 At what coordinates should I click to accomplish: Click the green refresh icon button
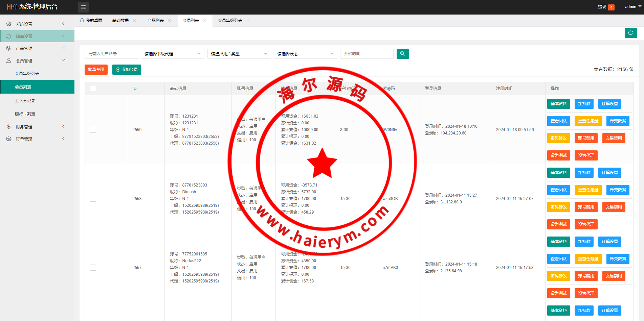(x=630, y=33)
